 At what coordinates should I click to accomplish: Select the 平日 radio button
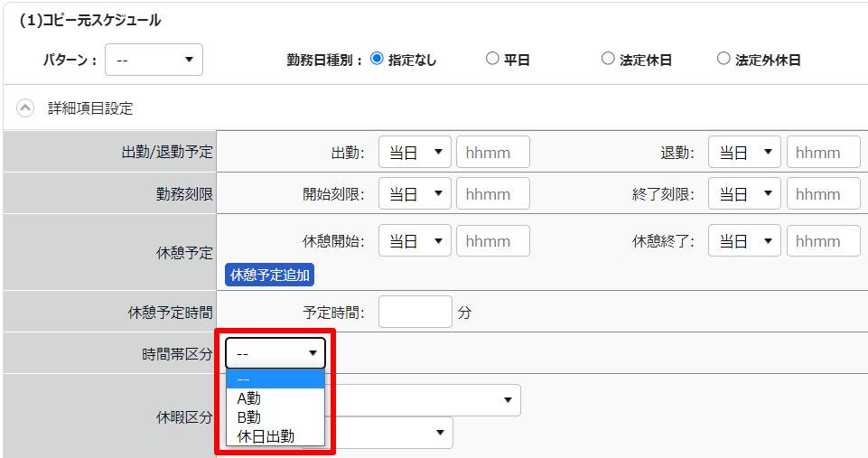pyautogui.click(x=492, y=59)
